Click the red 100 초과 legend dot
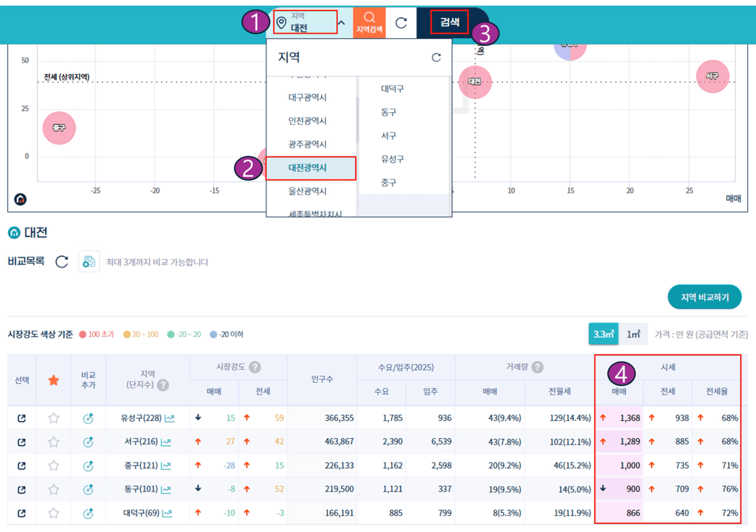 click(x=83, y=334)
